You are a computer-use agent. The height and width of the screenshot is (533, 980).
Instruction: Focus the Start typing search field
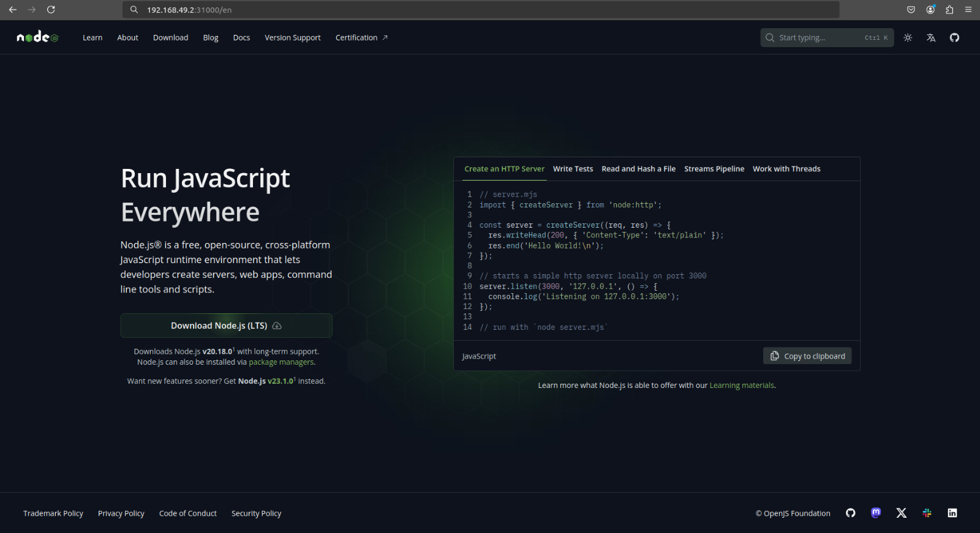pos(827,37)
